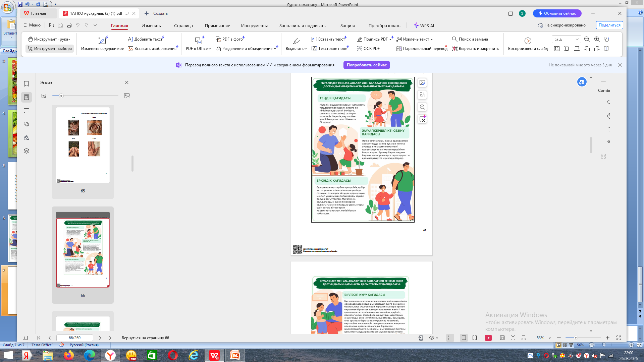Image resolution: width=644 pixels, height=362 pixels.
Task: Open the Меню menu
Action: click(32, 25)
